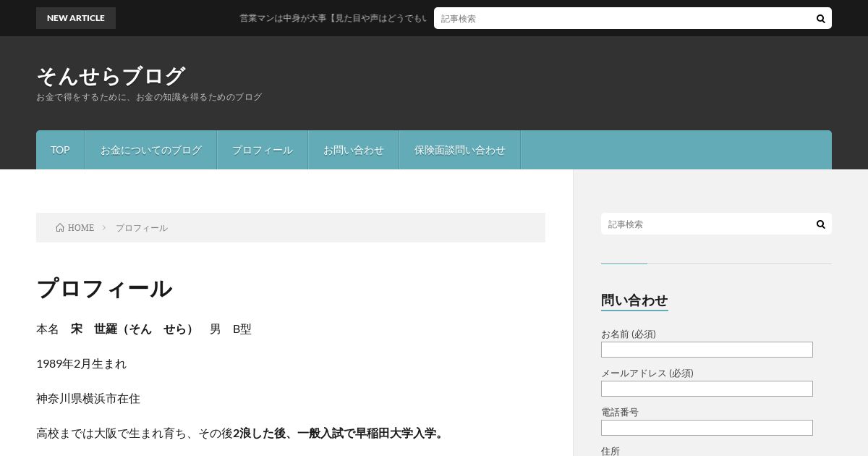Click the お名前 (必須) input field
868x456 pixels.
[707, 350]
